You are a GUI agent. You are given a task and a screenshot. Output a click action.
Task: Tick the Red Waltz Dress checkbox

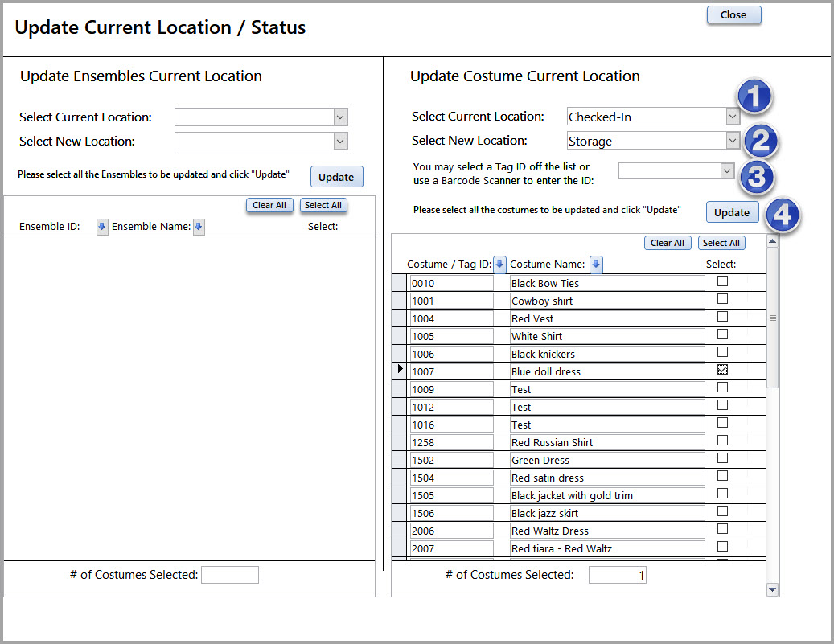click(722, 528)
